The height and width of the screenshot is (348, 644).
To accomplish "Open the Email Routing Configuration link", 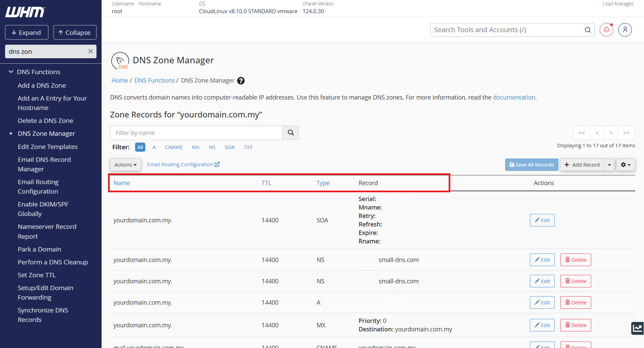I will [x=183, y=165].
